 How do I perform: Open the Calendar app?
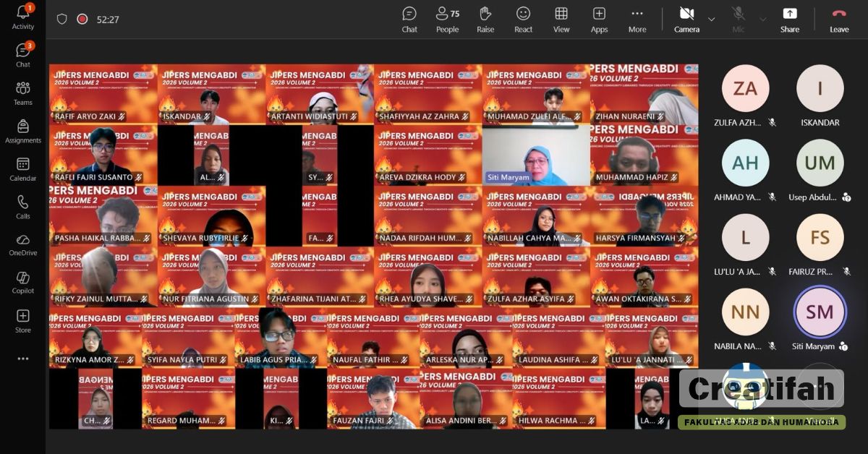[x=23, y=169]
